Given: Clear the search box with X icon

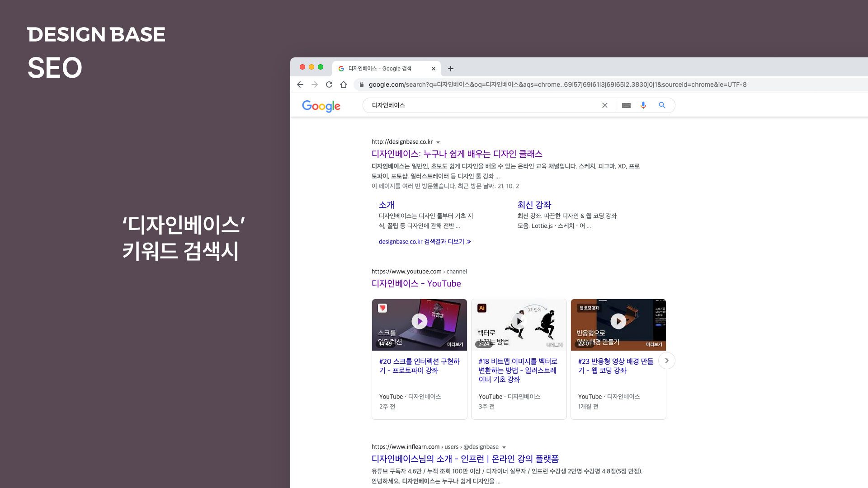Looking at the screenshot, I should (604, 105).
